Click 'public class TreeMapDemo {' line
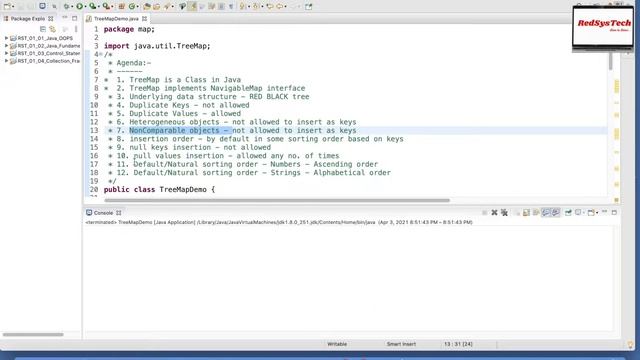 click(x=159, y=189)
